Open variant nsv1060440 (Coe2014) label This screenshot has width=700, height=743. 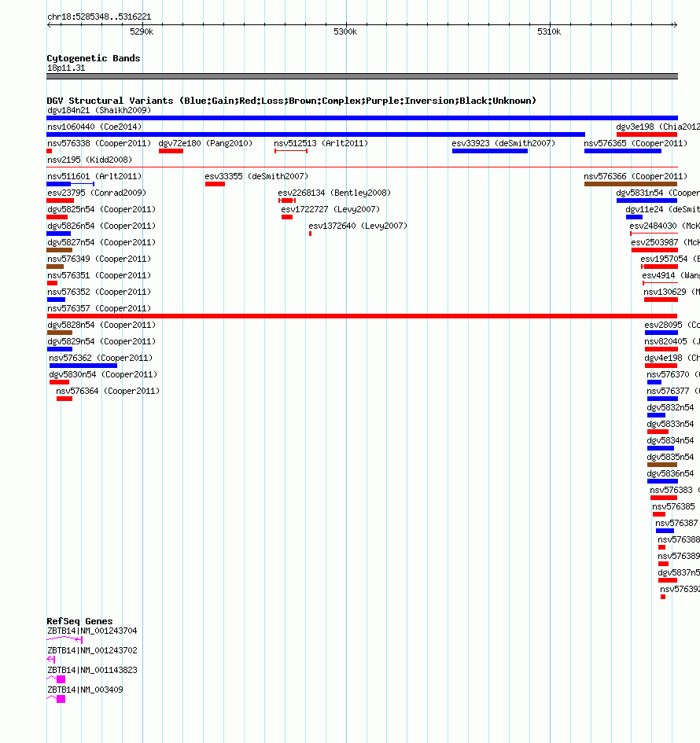[x=94, y=127]
